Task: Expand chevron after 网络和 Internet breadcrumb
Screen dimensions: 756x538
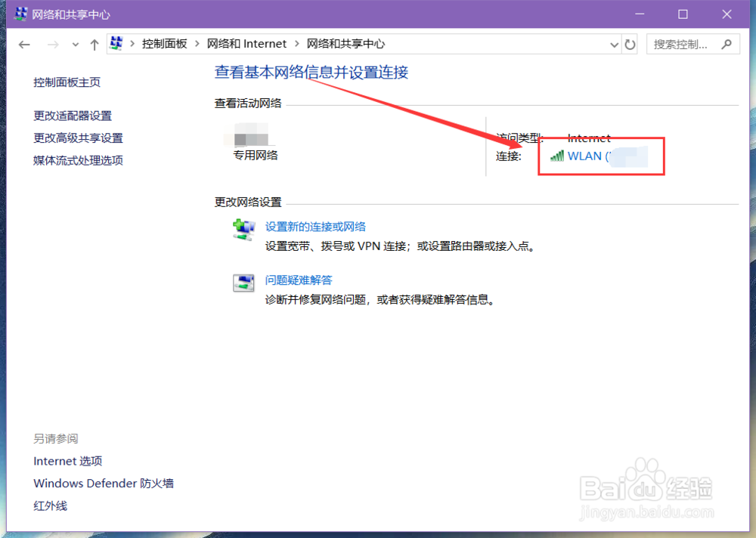Action: 296,44
